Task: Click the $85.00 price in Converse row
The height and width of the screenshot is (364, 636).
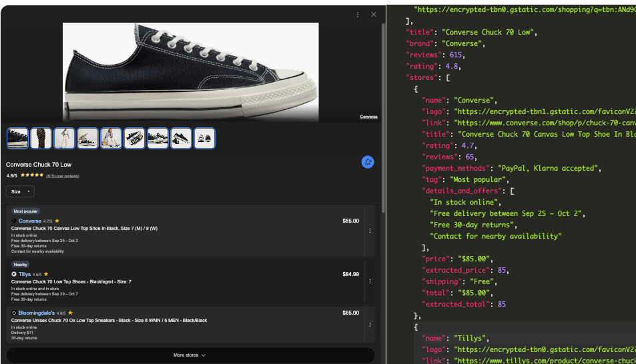Action: 350,221
